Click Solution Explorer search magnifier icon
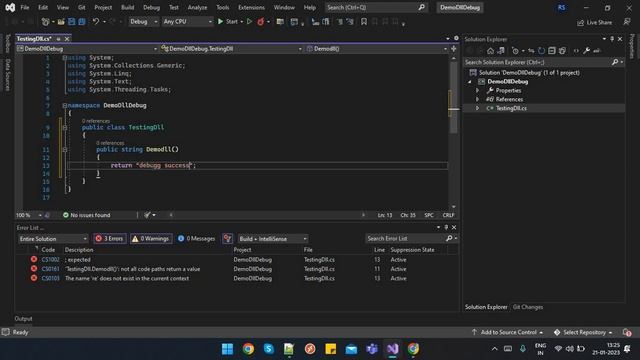 (615, 62)
